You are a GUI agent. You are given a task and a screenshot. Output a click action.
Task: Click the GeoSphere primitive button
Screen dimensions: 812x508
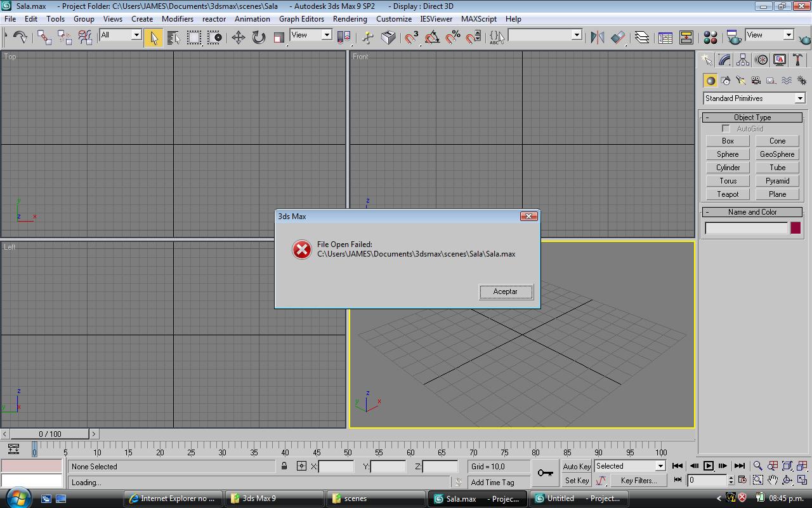(x=777, y=154)
